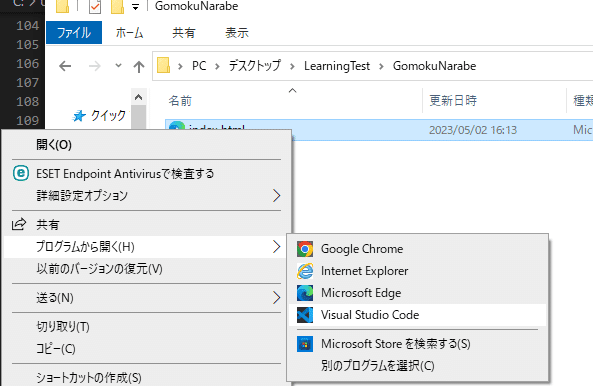The height and width of the screenshot is (386, 593).
Task: Expand プログラムから開く(H) submenu
Action: tap(144, 247)
